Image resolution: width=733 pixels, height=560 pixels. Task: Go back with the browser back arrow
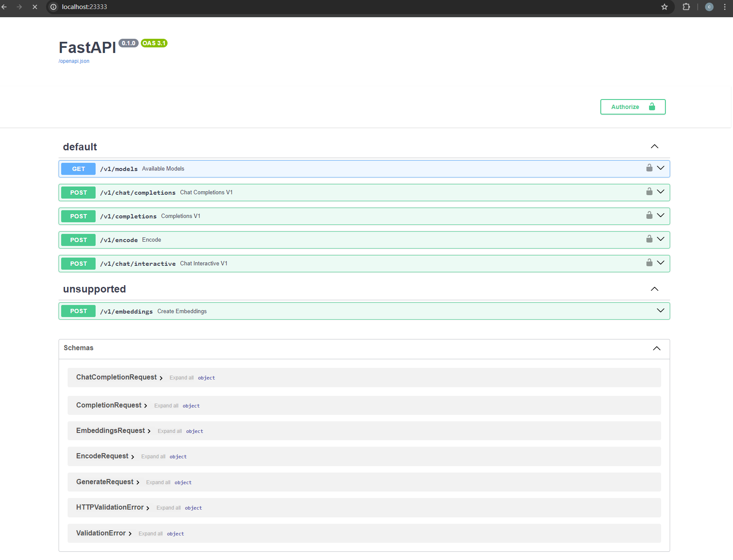point(4,7)
